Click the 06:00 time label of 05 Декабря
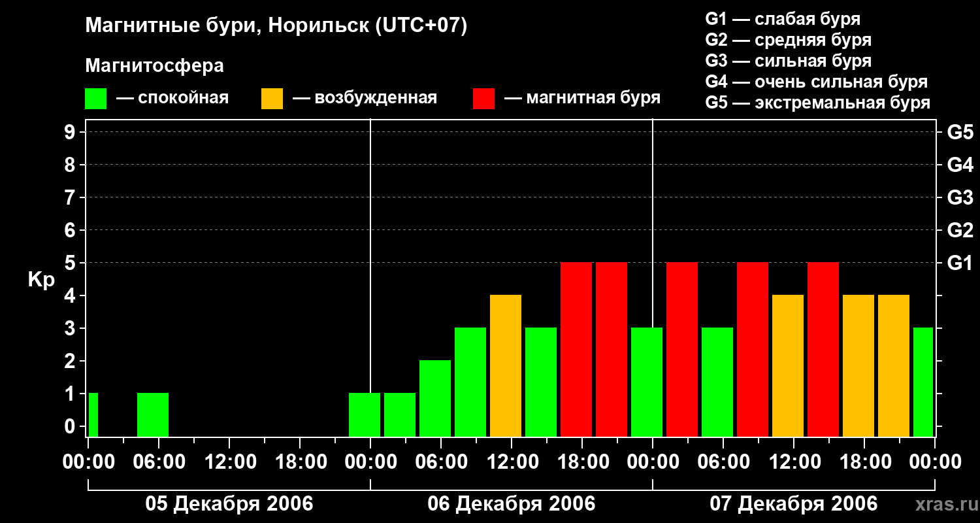The height and width of the screenshot is (523, 980). [159, 462]
